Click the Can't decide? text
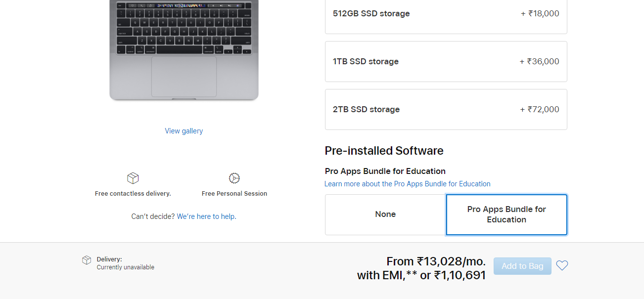 point(153,216)
